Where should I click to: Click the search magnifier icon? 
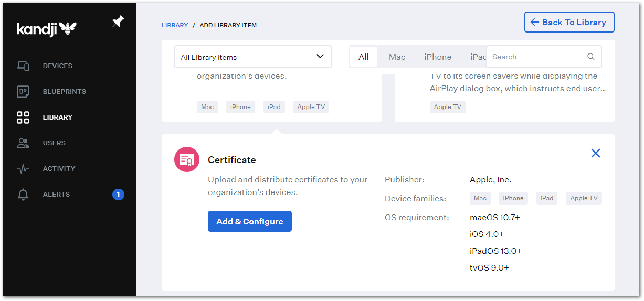click(x=591, y=57)
